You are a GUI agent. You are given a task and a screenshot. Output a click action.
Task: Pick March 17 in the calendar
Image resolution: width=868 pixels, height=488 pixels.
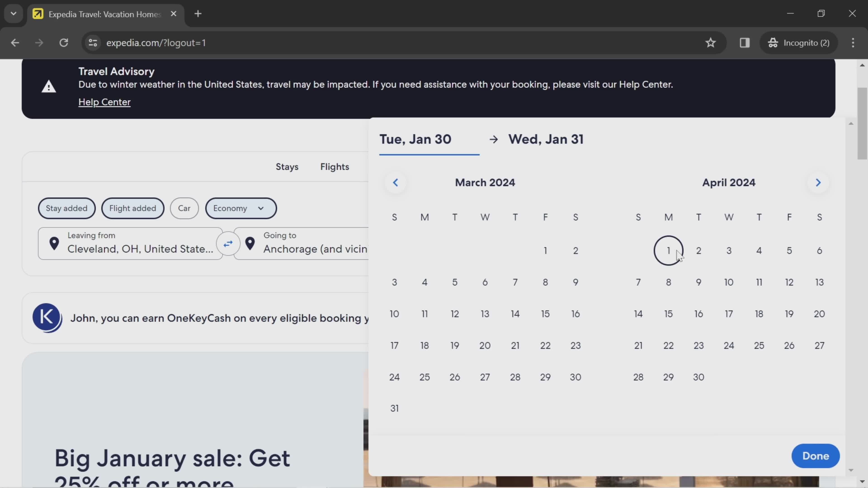pos(395,345)
